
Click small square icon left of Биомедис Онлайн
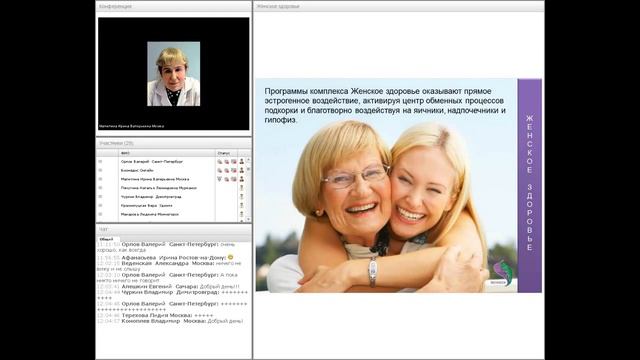tap(100, 170)
